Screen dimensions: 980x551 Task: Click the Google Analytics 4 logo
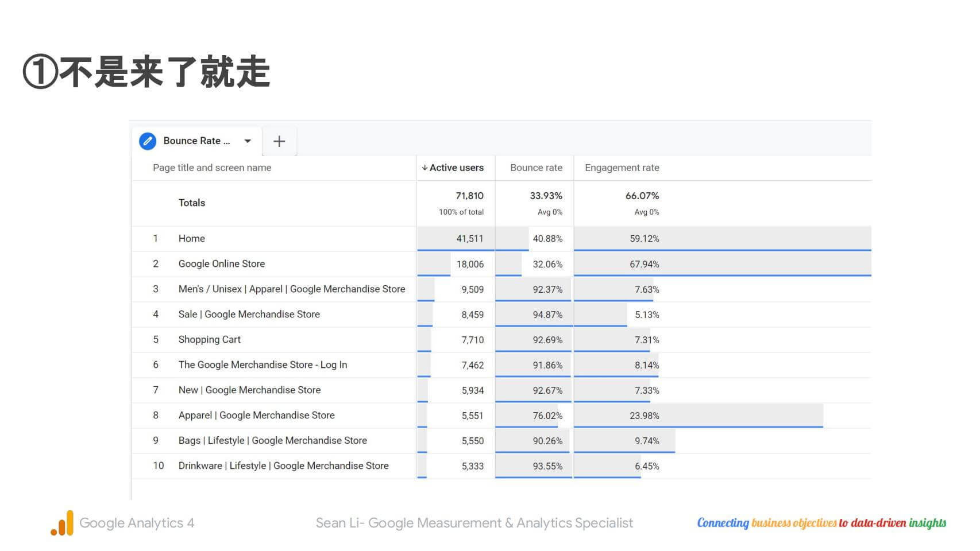point(62,523)
